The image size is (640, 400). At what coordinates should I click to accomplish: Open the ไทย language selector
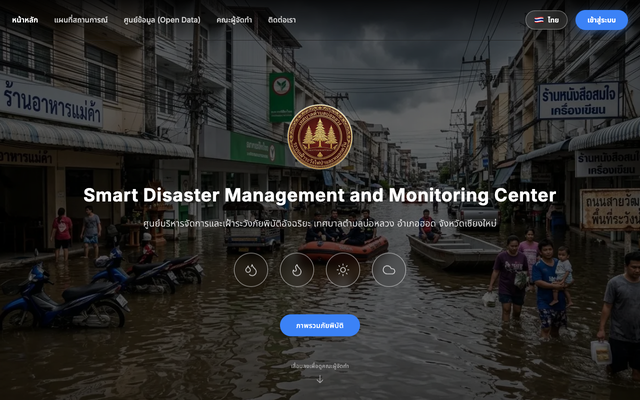546,20
